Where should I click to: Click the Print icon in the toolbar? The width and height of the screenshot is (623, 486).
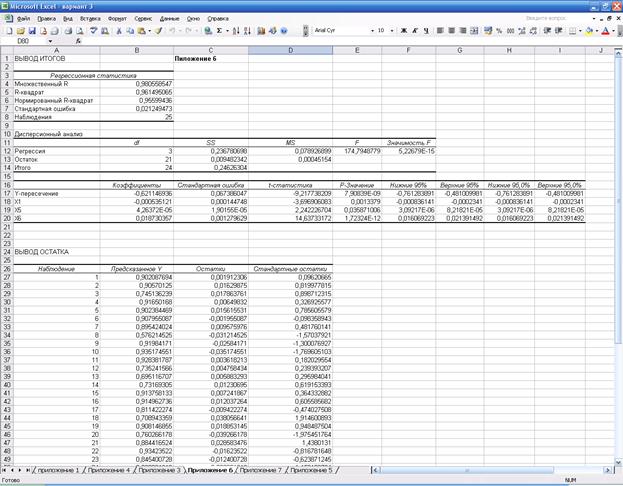pos(68,31)
